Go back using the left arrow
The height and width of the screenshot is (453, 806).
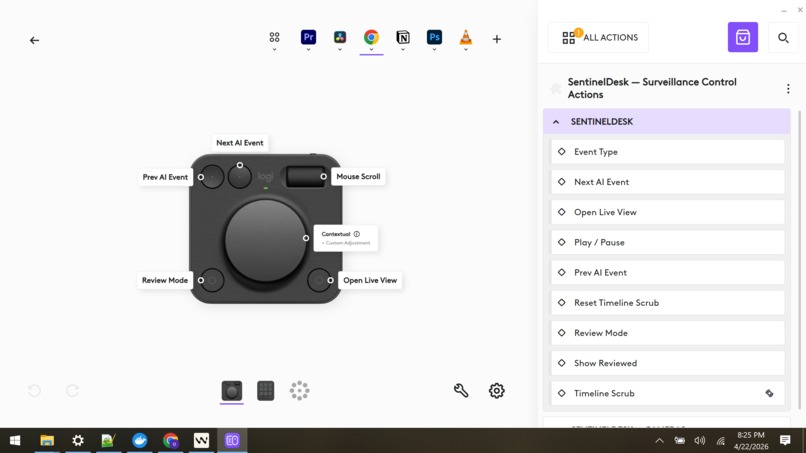[x=34, y=40]
